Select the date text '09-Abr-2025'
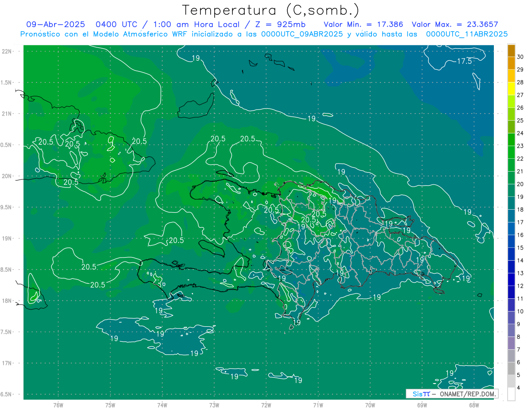Screen dimensions: 532x411 [55, 24]
